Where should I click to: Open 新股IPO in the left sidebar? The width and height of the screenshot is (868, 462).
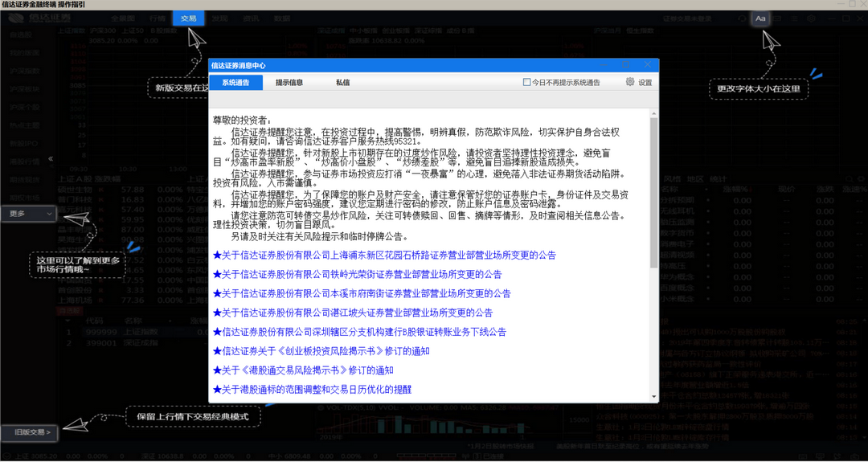24,143
